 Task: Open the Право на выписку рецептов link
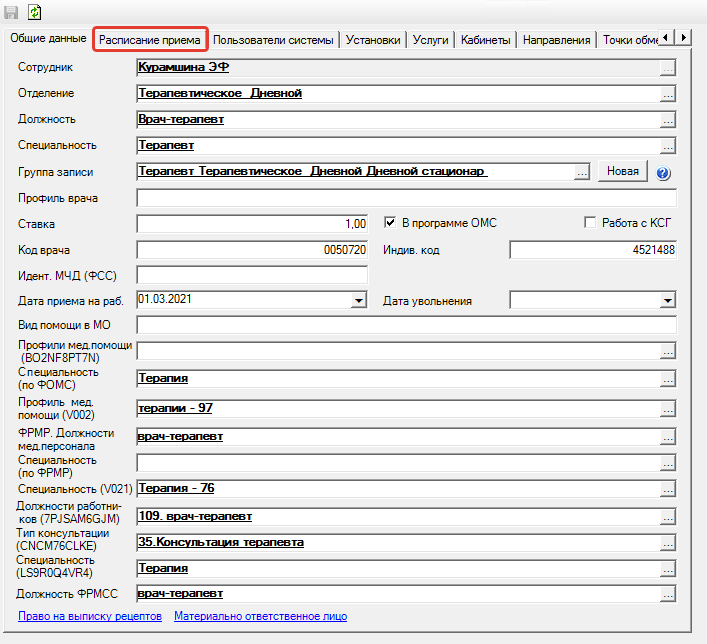pos(90,616)
